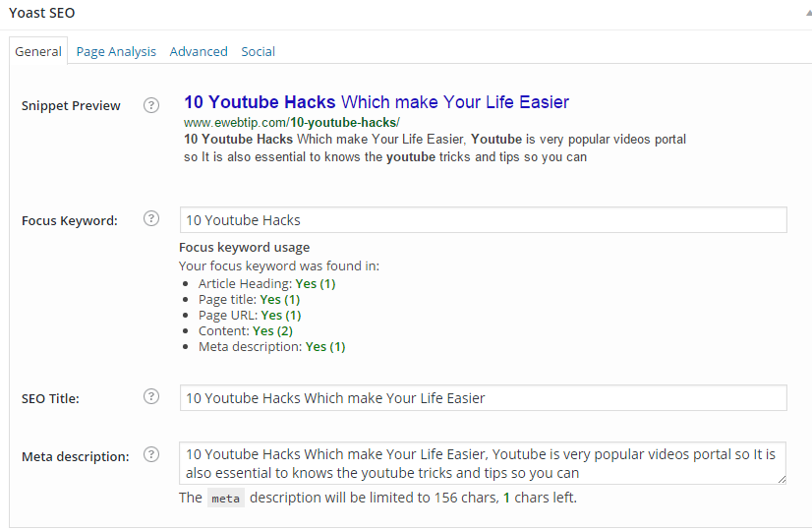Viewport: 812px width, 530px height.
Task: Switch to the Page Analysis tab
Action: pyautogui.click(x=116, y=52)
